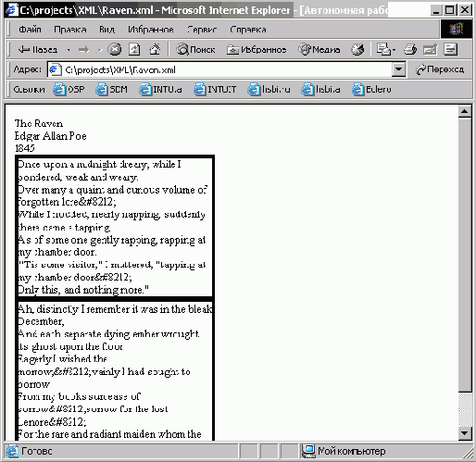The image size is (476, 462).
Task: Refresh the page with Refresh icon
Action: point(134,49)
